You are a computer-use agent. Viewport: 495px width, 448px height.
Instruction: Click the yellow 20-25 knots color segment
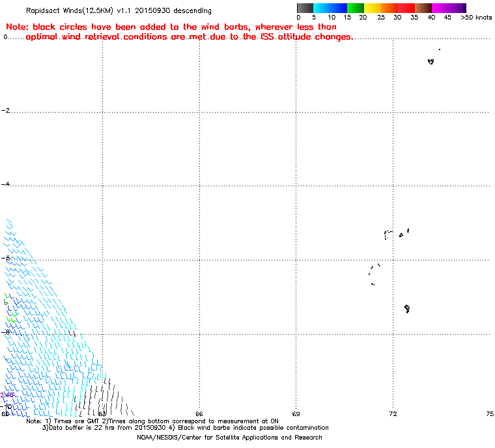coord(373,8)
